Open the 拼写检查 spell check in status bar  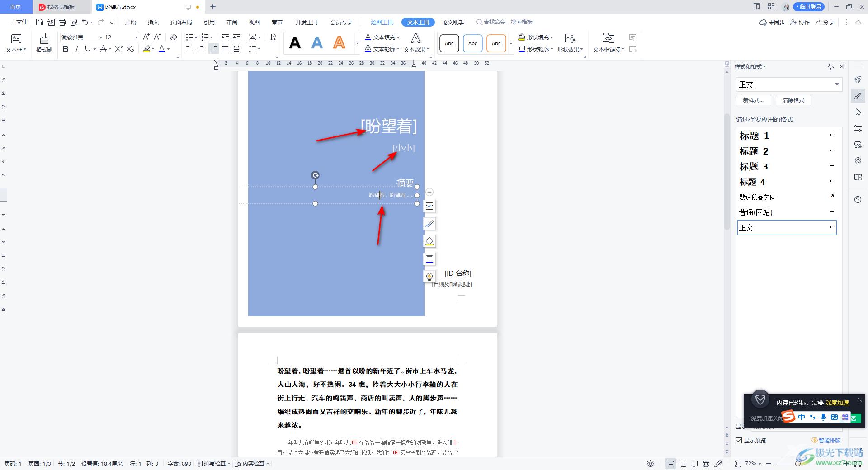[x=213, y=464]
